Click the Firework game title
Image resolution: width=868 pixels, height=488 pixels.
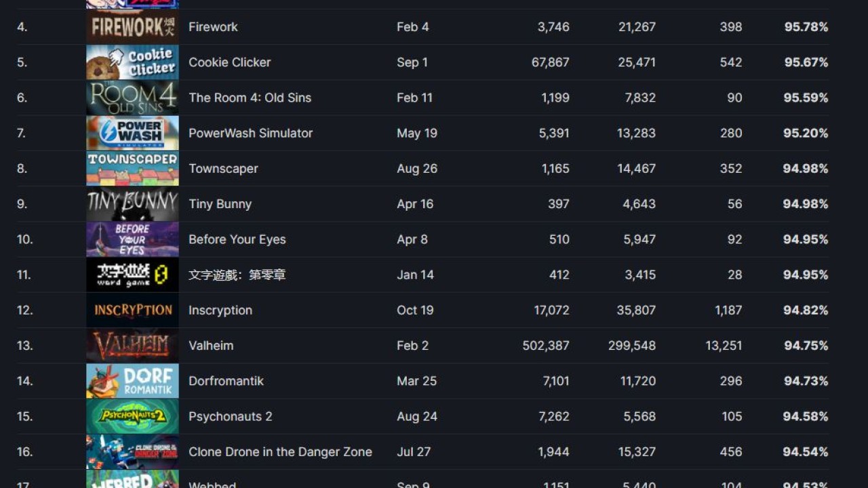(213, 27)
